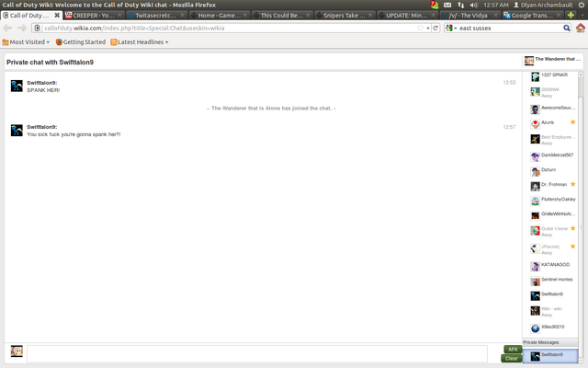Open the URL history dropdown arrow

pos(428,29)
